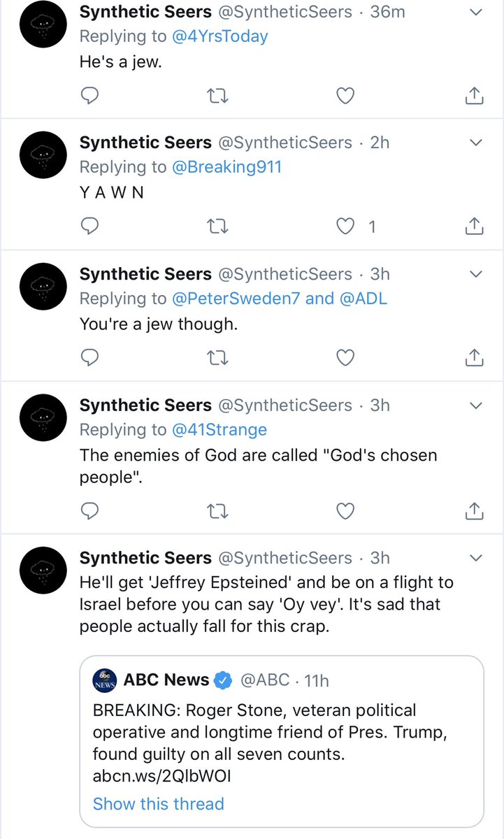
Task: Click "Show this thread" link
Action: click(x=158, y=803)
